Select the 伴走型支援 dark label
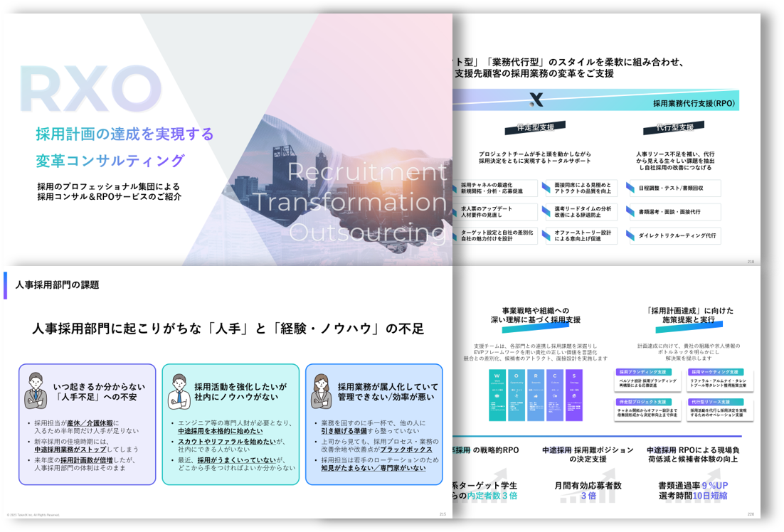Image resolution: width=784 pixels, height=532 pixels. pos(535,128)
